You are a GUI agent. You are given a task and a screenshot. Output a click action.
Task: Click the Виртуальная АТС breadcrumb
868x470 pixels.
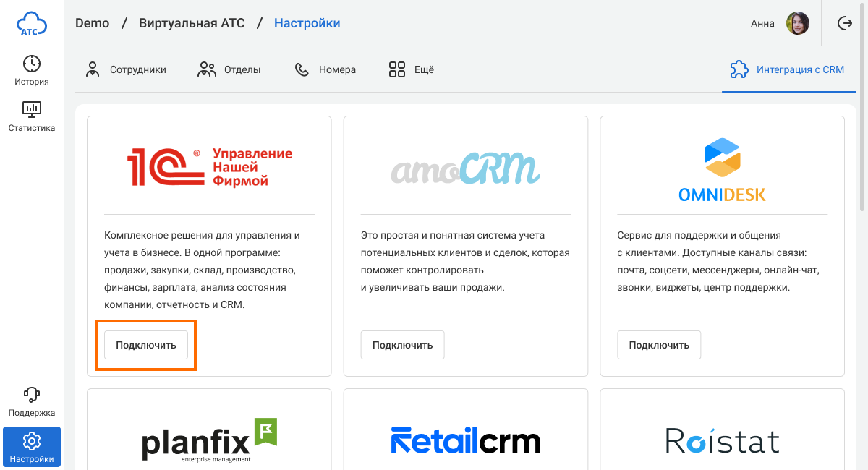192,23
